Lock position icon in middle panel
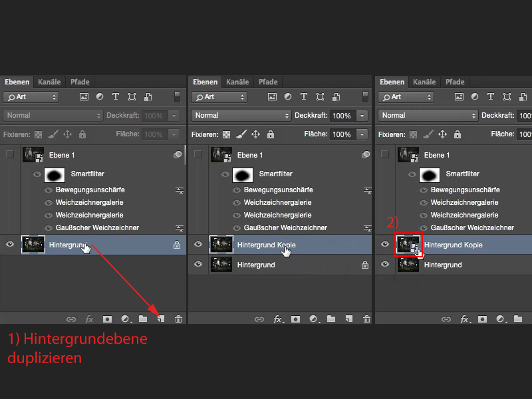 pyautogui.click(x=256, y=134)
